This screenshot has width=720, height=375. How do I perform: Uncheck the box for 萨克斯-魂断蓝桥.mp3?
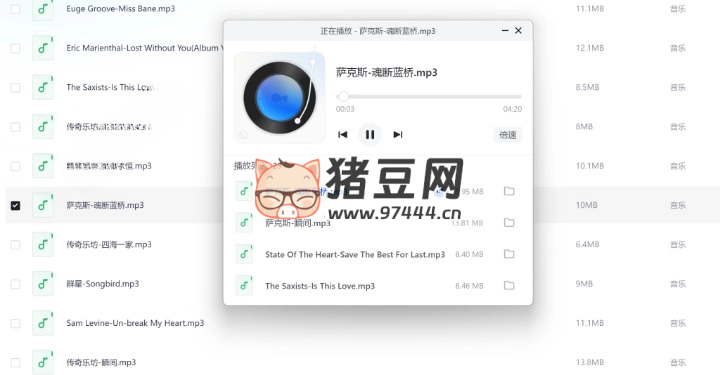pyautogui.click(x=15, y=205)
